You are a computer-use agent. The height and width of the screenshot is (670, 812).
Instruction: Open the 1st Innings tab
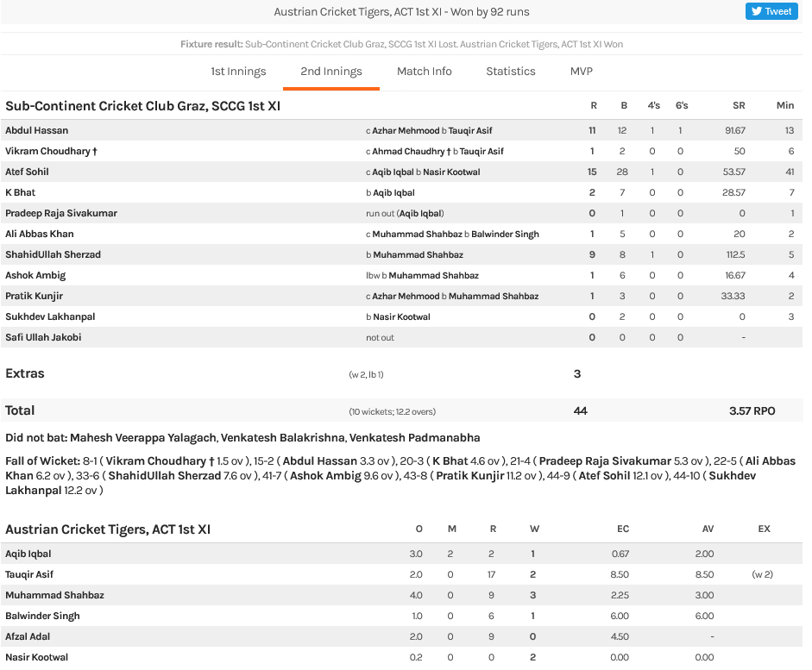(x=238, y=72)
